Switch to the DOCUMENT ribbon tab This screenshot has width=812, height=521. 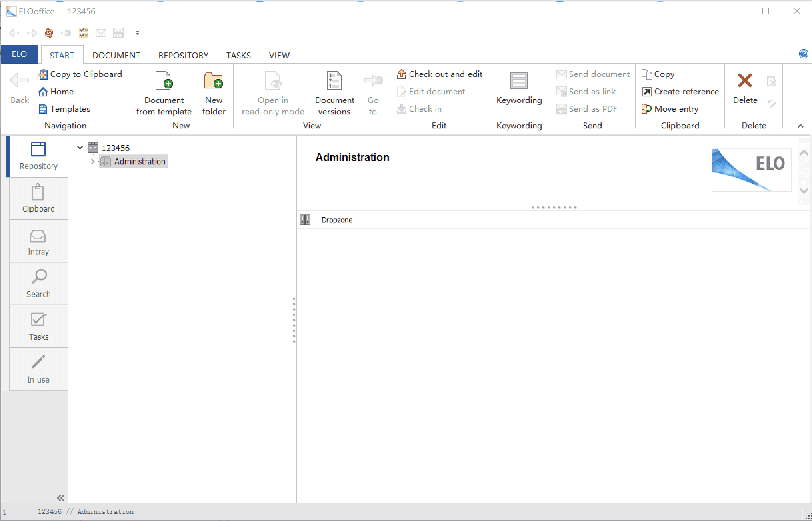click(x=116, y=55)
